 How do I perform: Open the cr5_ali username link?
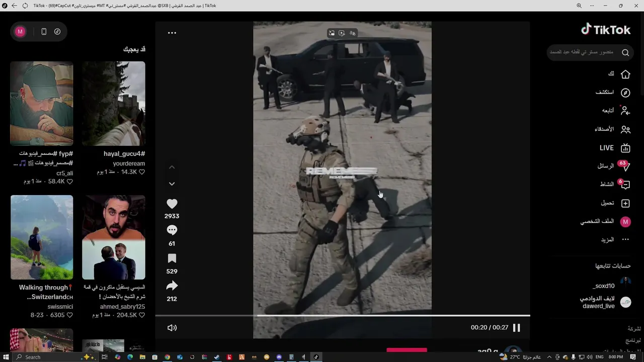[x=65, y=173]
